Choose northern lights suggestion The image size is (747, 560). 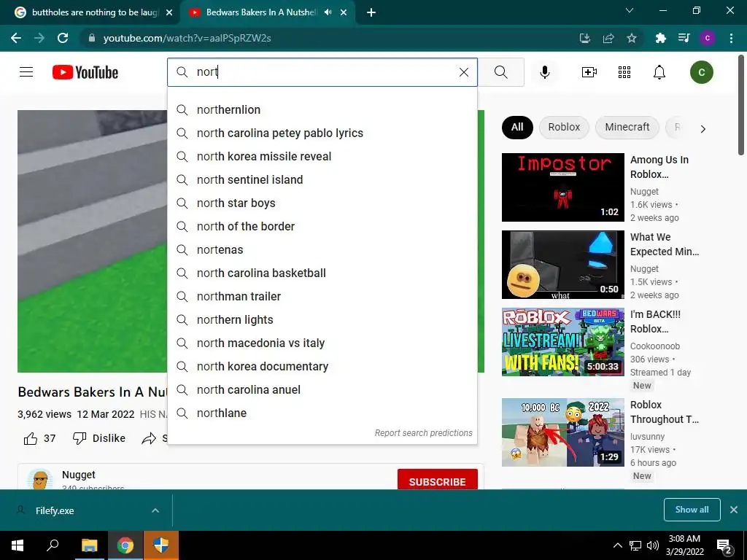322,319
